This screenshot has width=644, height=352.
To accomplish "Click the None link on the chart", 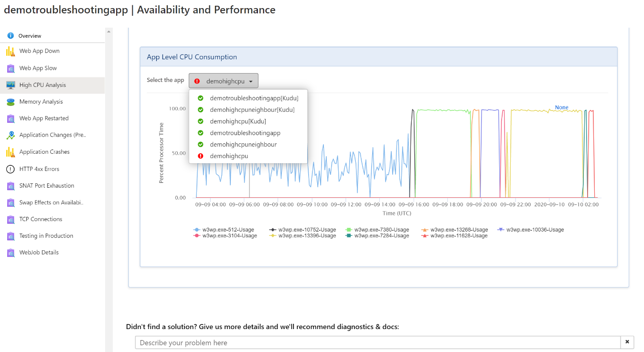I will click(561, 107).
